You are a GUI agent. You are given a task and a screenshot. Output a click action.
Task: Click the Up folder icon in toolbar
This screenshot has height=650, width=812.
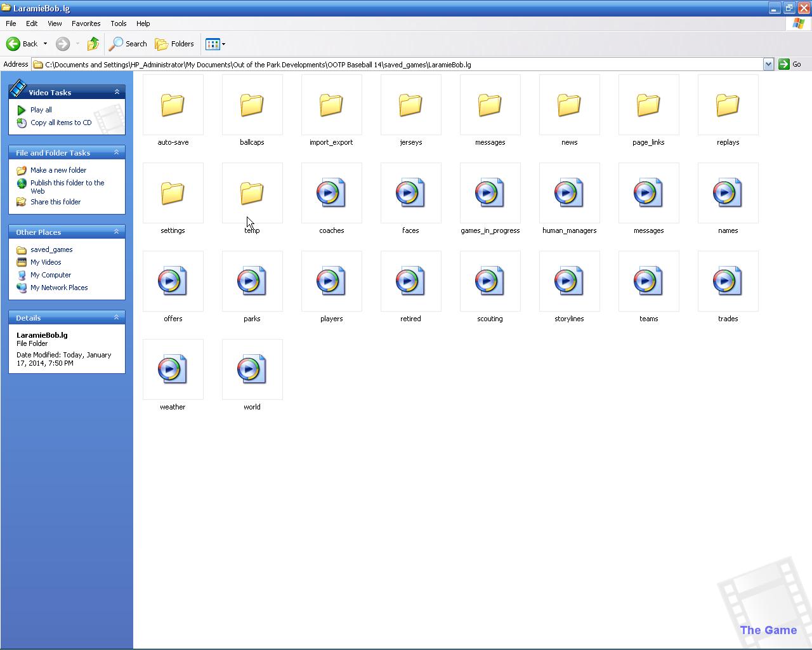93,44
